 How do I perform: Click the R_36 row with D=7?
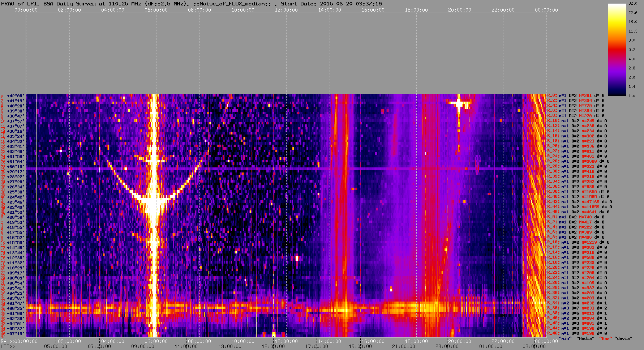[577, 308]
